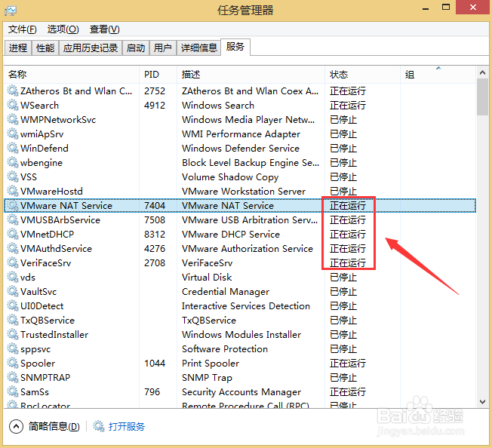Click the gear icon beside Spooler
Screen dimensions: 492x448
(13, 363)
